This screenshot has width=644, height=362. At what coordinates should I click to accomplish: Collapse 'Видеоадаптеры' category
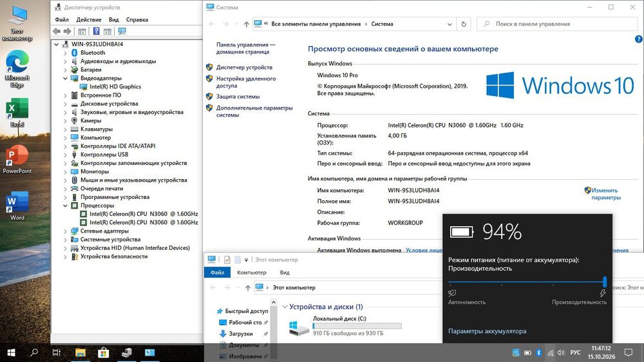point(65,78)
